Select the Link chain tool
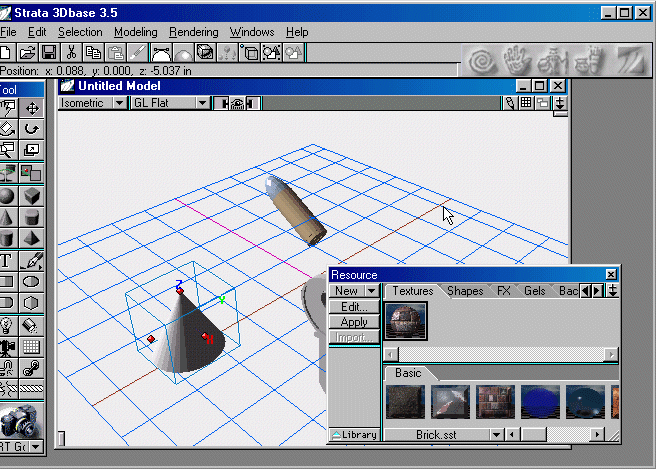This screenshot has height=469, width=656. [32, 368]
